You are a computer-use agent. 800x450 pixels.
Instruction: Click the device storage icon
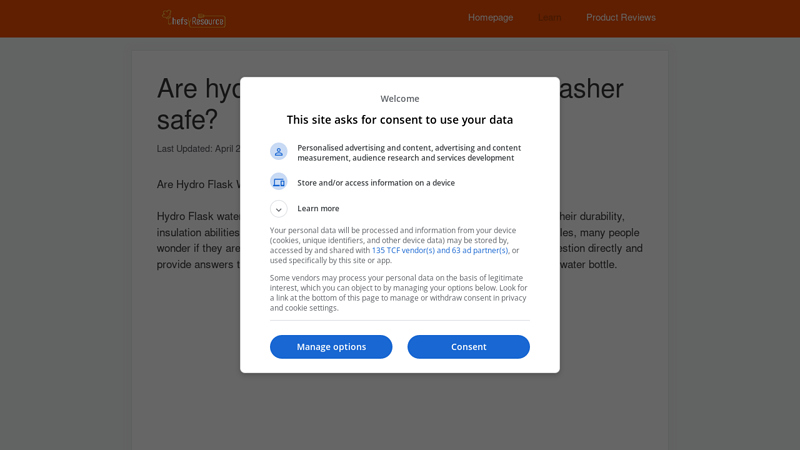click(x=279, y=182)
